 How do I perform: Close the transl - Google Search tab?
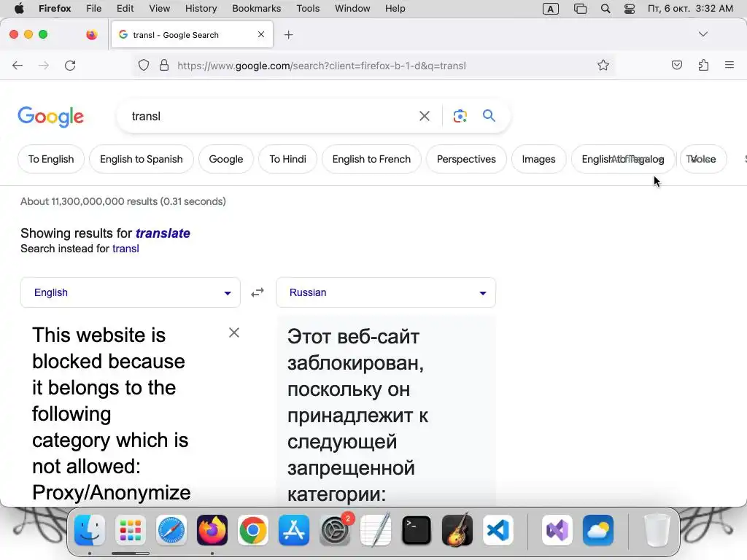(261, 34)
